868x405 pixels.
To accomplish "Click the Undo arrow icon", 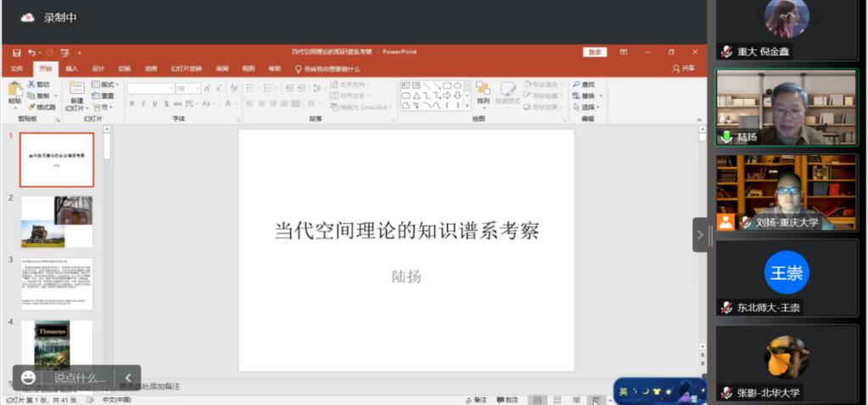I will pos(31,53).
